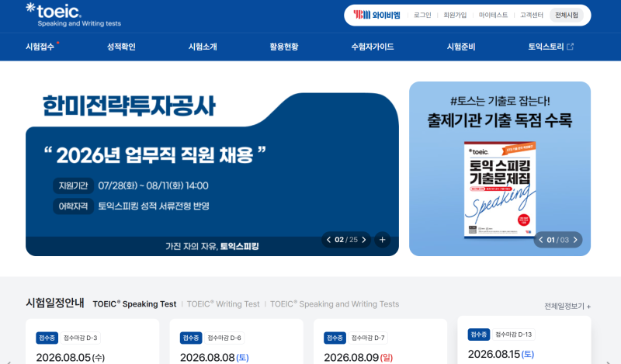This screenshot has height=364, width=621.
Task: Click the 접수마감 D-7 label
Action: click(368, 338)
